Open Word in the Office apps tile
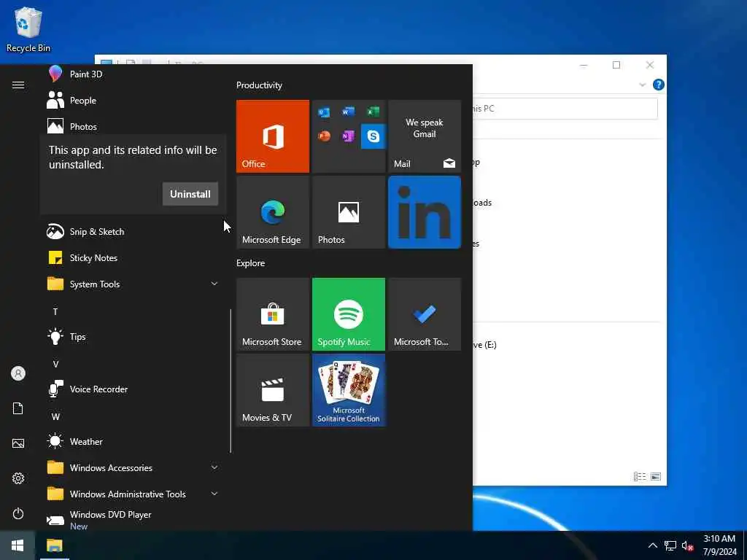Viewport: 747px width, 560px height. click(348, 112)
